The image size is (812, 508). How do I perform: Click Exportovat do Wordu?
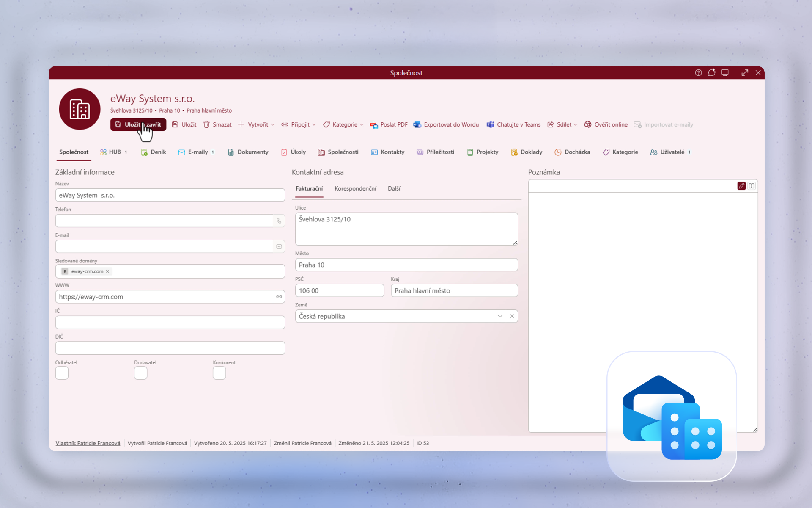click(x=446, y=124)
